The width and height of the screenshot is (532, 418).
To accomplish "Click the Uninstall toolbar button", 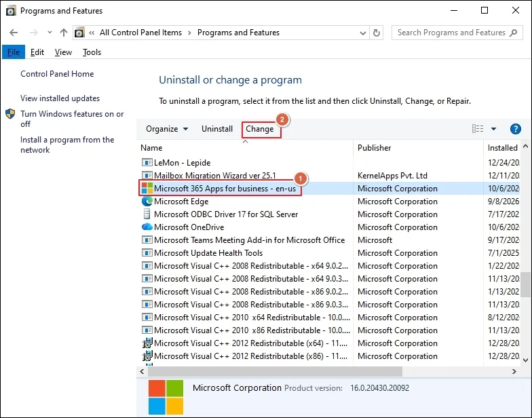I will coord(217,129).
